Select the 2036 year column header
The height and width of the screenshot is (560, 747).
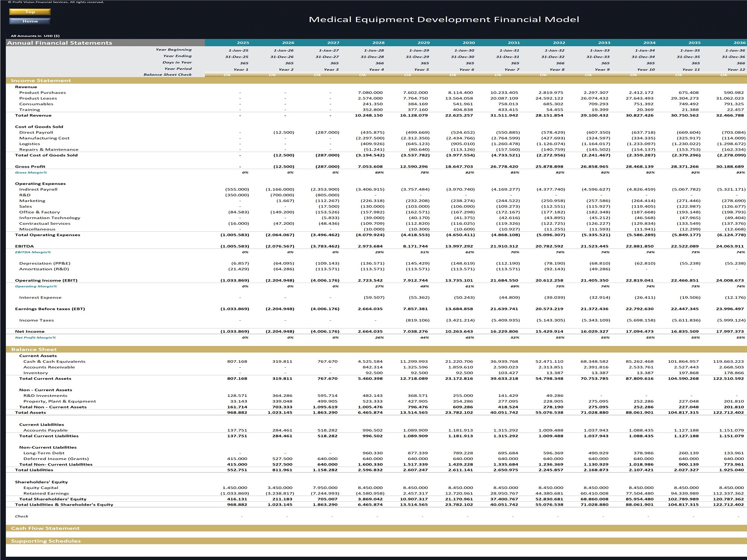(740, 43)
